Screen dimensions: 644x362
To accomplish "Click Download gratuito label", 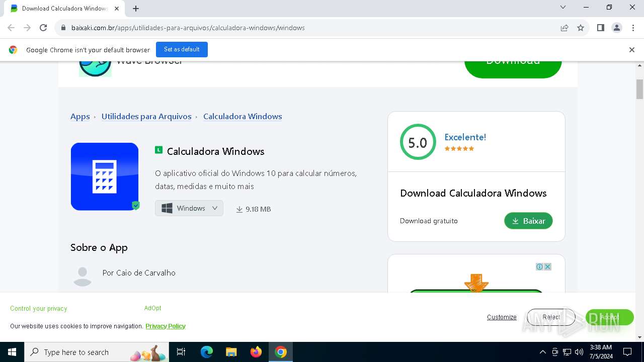I will pyautogui.click(x=429, y=221).
